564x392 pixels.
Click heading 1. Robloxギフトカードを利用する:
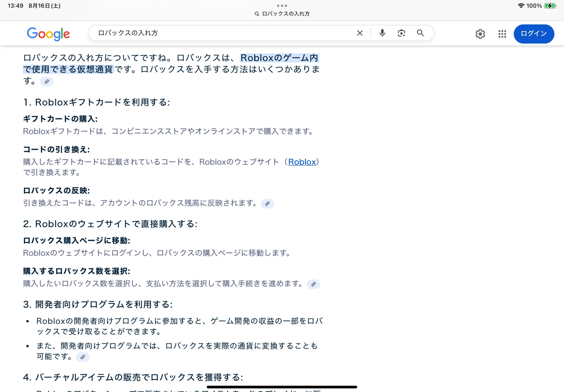[x=96, y=102]
